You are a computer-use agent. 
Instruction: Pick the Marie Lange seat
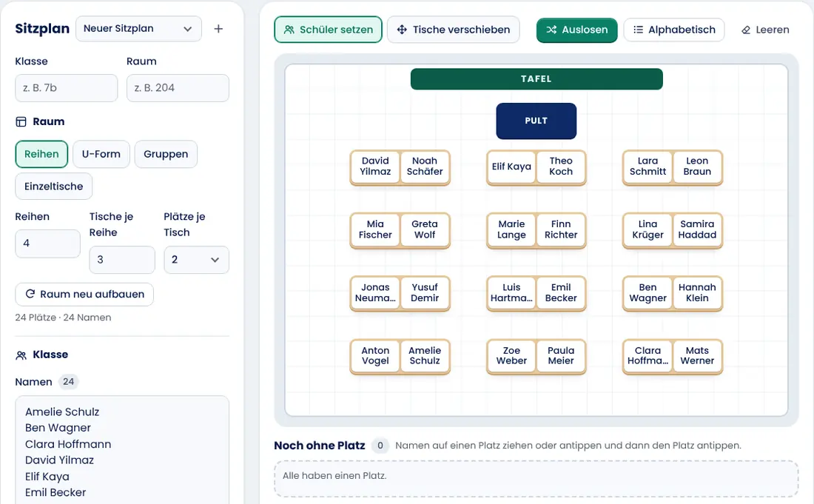click(x=511, y=229)
